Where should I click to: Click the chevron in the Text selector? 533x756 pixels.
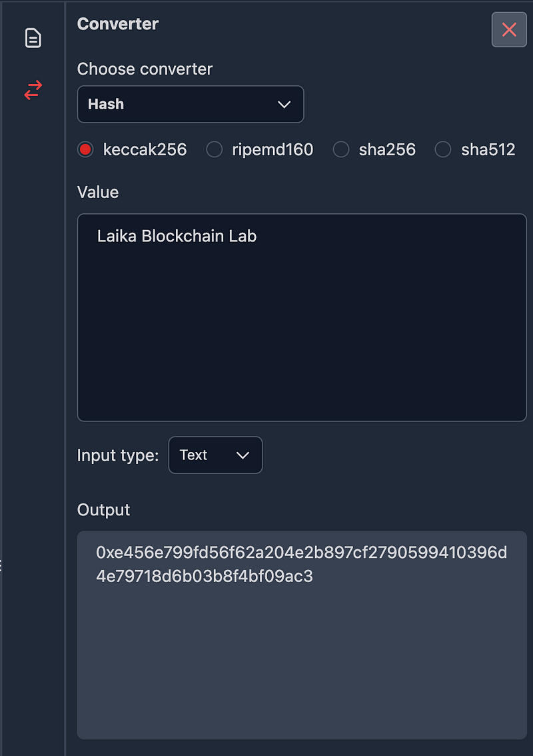tap(243, 455)
